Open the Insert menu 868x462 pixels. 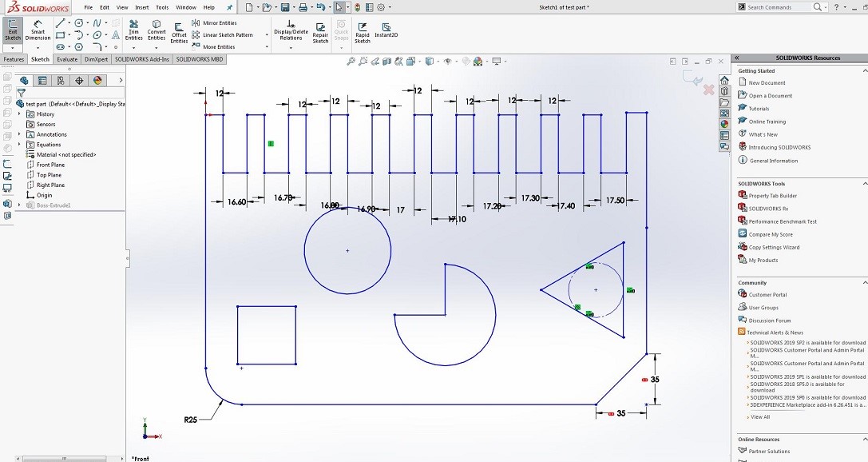pyautogui.click(x=141, y=8)
